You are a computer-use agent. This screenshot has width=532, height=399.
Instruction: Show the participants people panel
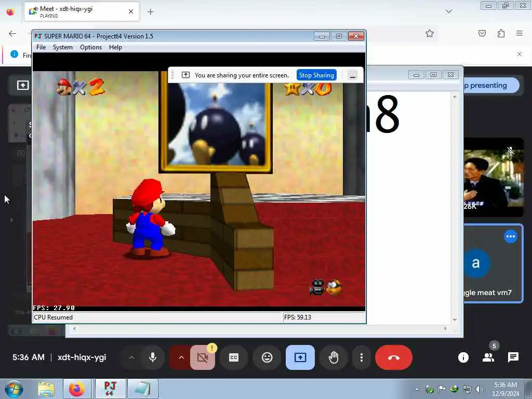tap(488, 357)
